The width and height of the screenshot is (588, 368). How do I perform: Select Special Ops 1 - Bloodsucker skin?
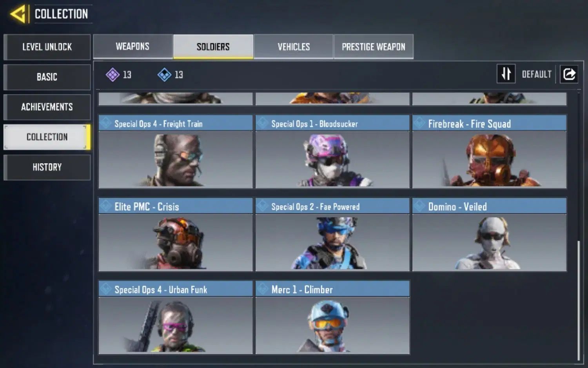click(x=332, y=151)
